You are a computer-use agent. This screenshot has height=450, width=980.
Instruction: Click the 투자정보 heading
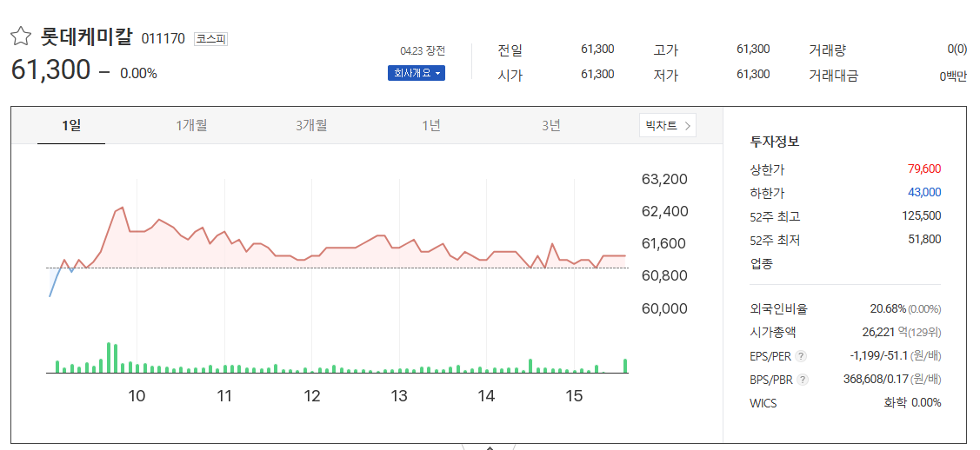(x=775, y=141)
